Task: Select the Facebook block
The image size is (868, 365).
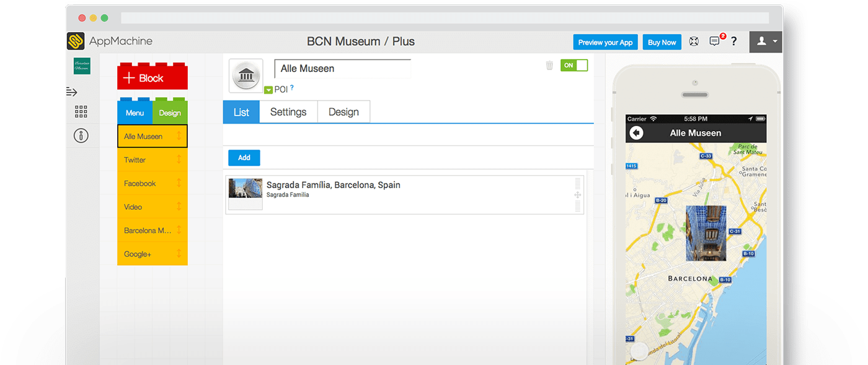Action: (x=153, y=183)
